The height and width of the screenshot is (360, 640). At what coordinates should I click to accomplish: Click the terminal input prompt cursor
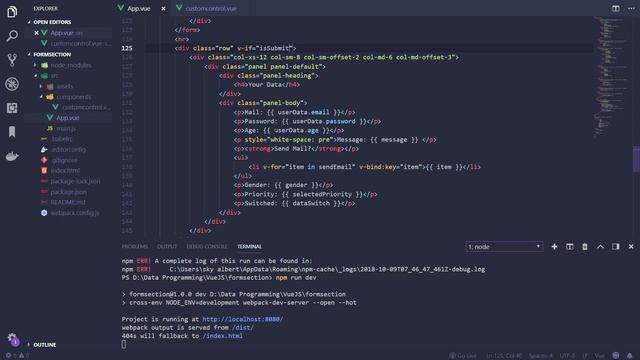(x=124, y=344)
